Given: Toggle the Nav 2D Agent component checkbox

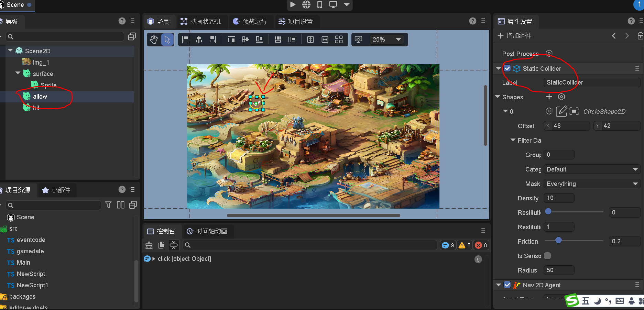Looking at the screenshot, I should (x=507, y=285).
